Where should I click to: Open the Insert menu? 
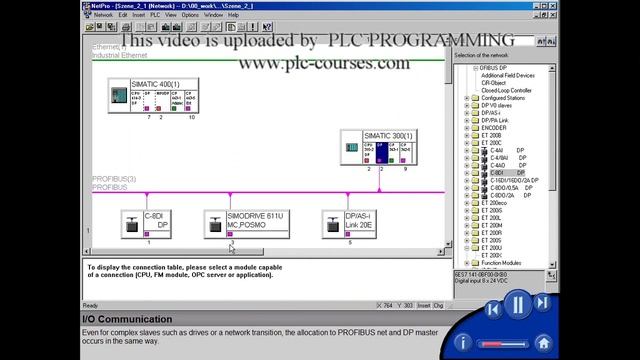(139, 15)
